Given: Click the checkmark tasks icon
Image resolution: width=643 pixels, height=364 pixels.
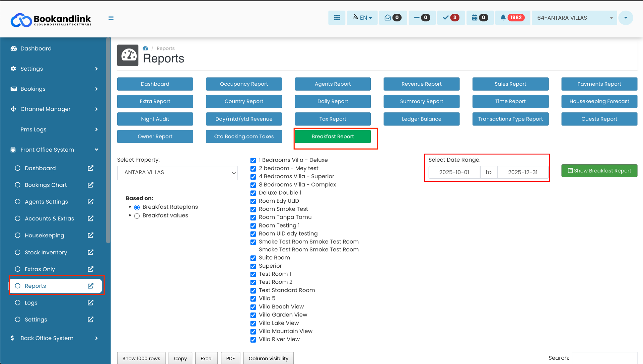Looking at the screenshot, I should point(446,18).
